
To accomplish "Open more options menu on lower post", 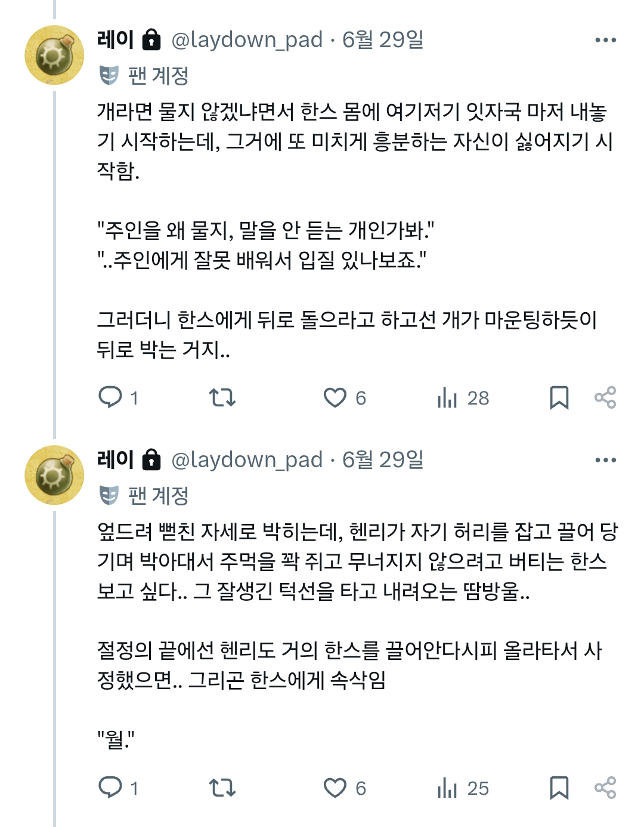I will (605, 460).
